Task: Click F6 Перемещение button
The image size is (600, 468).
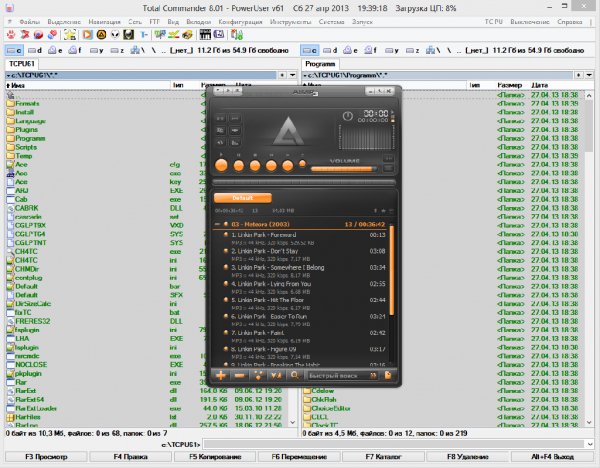Action: point(299,457)
